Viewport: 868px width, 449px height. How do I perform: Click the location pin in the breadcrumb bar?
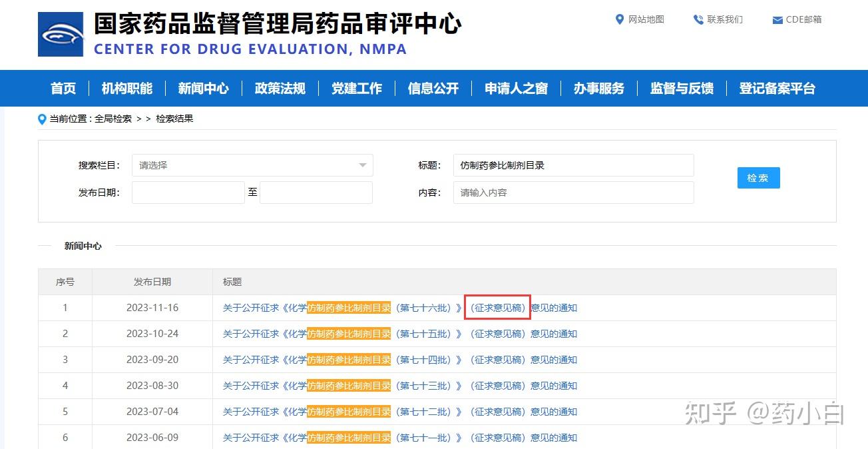click(41, 119)
